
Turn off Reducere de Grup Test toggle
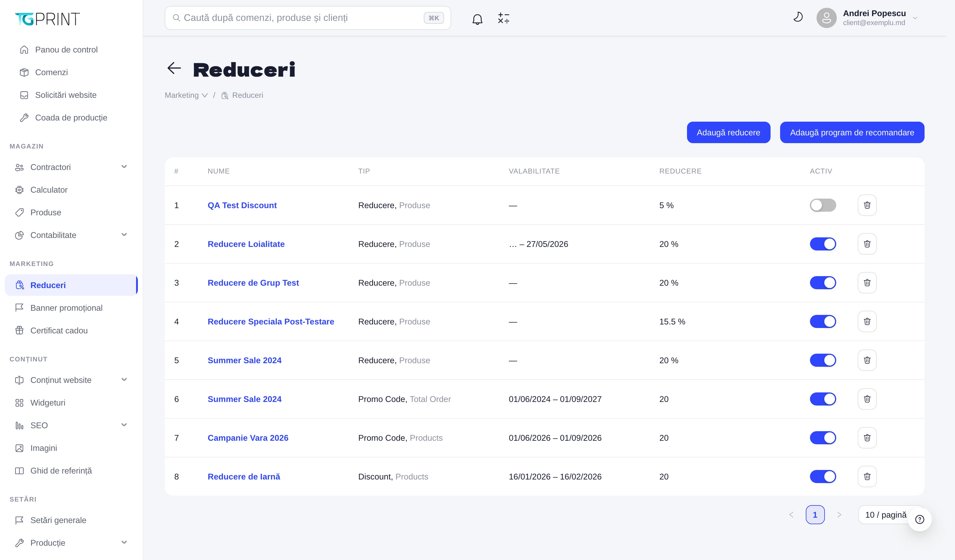pyautogui.click(x=823, y=283)
